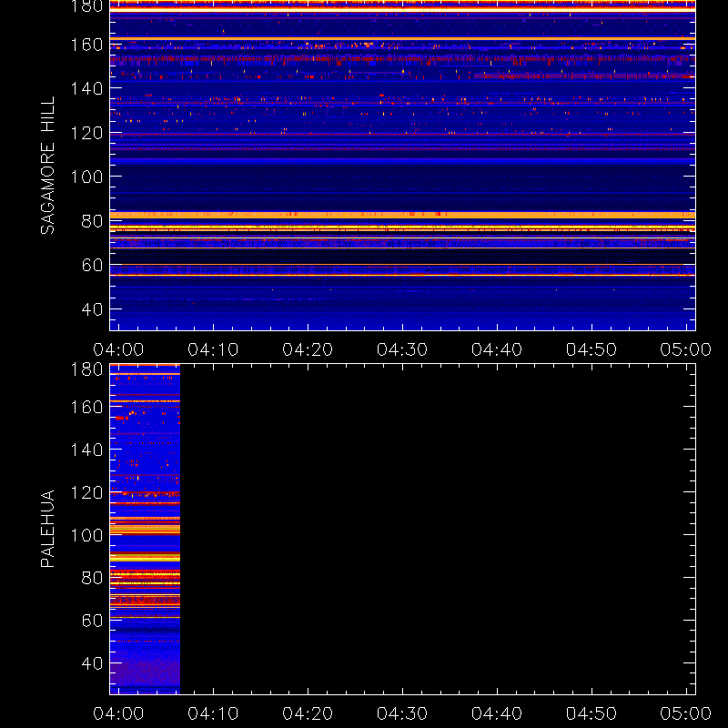Image resolution: width=728 pixels, height=728 pixels.
Task: Click the thick orange 80 MHz band in Sagamore Hill
Action: pyautogui.click(x=402, y=215)
